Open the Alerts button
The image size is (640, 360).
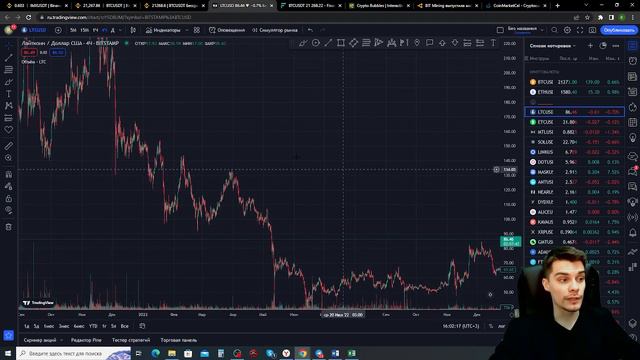[x=227, y=30]
